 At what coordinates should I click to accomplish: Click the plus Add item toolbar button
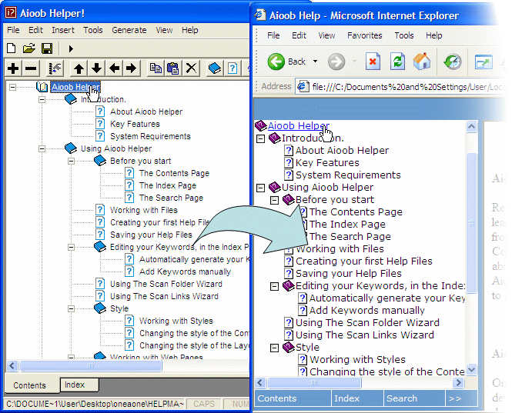[13, 68]
